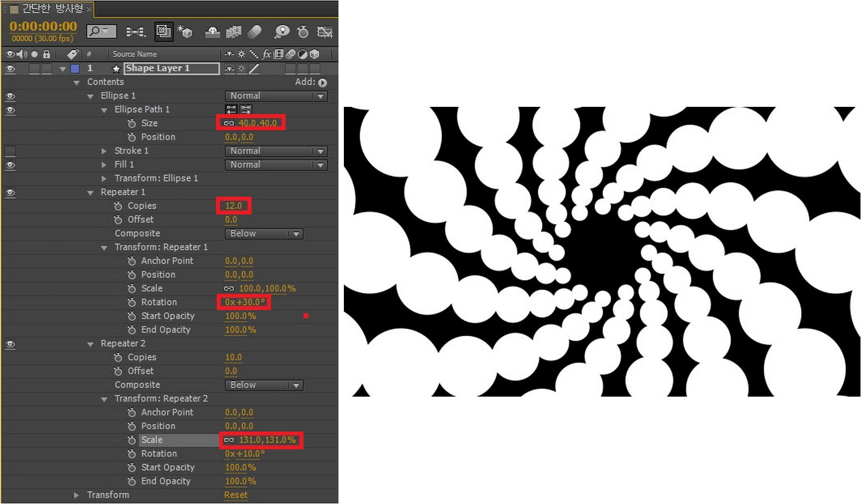Open Fill 1 Normal blend mode dropdown
This screenshot has width=861, height=504.
pos(276,165)
